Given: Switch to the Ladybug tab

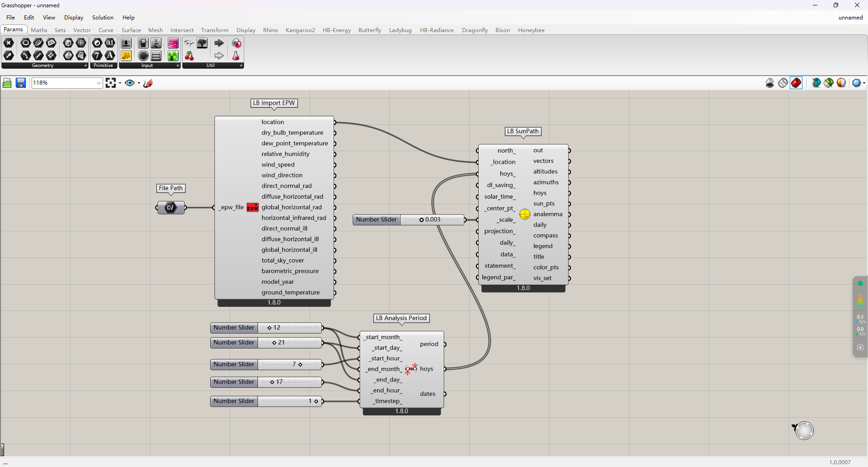Looking at the screenshot, I should pyautogui.click(x=400, y=30).
